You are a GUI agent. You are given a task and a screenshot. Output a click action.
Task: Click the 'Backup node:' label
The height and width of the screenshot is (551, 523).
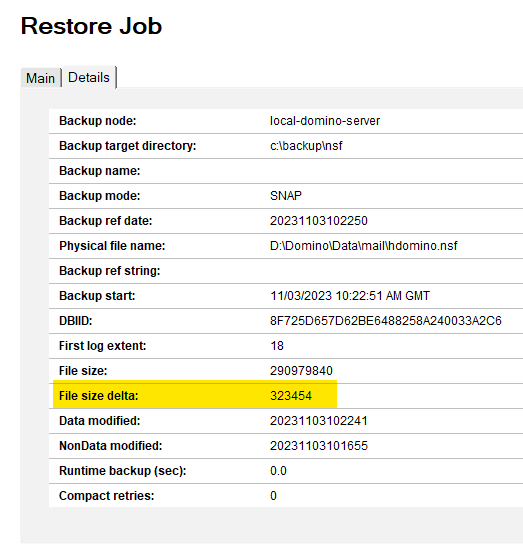(97, 121)
